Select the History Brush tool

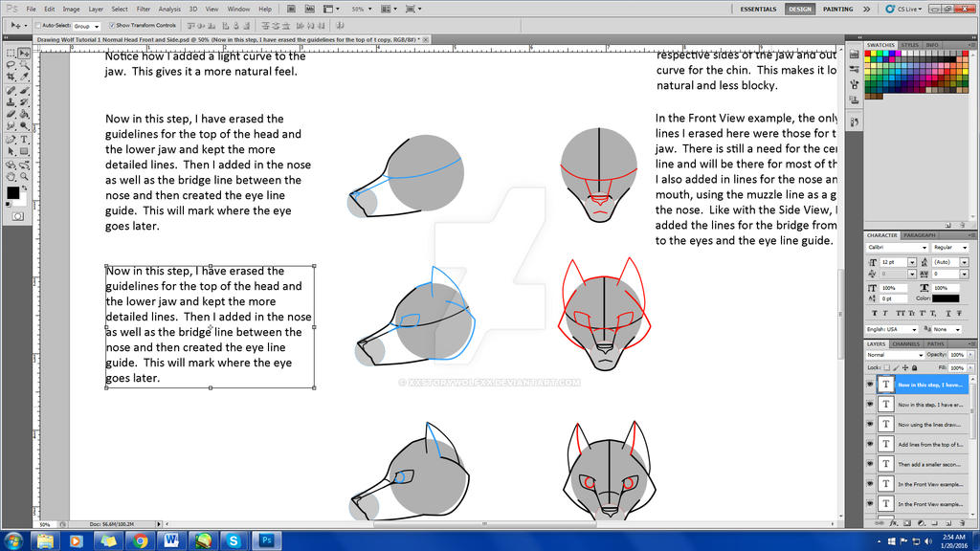[24, 102]
